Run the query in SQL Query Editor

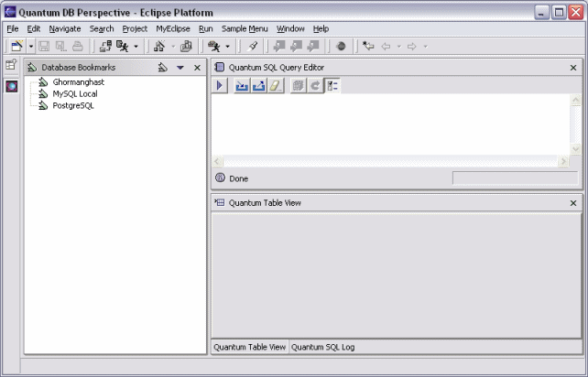coord(221,85)
